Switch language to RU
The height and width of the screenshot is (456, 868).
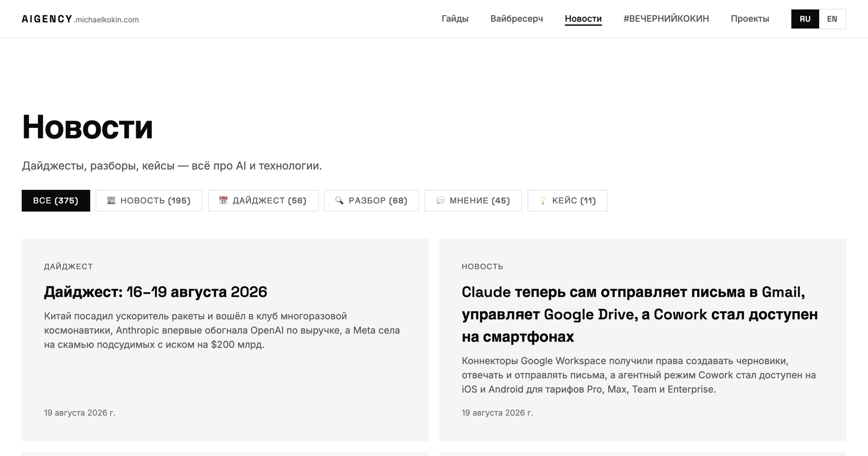[805, 19]
